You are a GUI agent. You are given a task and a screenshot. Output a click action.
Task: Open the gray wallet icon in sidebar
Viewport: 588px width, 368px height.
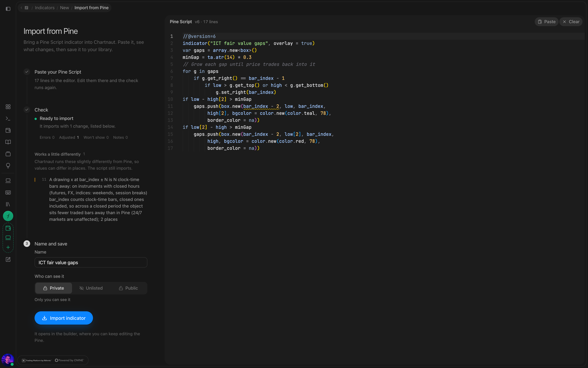pyautogui.click(x=8, y=130)
